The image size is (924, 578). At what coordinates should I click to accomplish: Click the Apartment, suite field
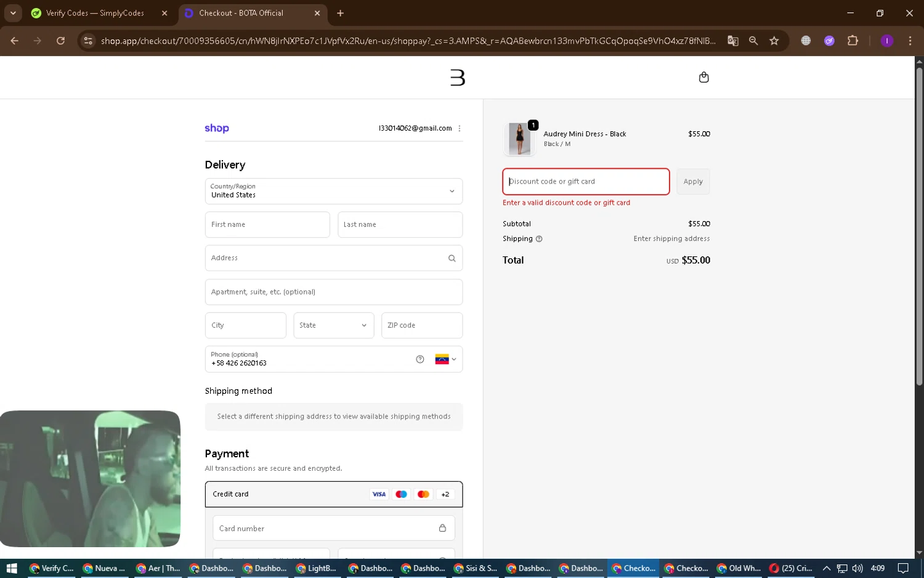tap(334, 292)
